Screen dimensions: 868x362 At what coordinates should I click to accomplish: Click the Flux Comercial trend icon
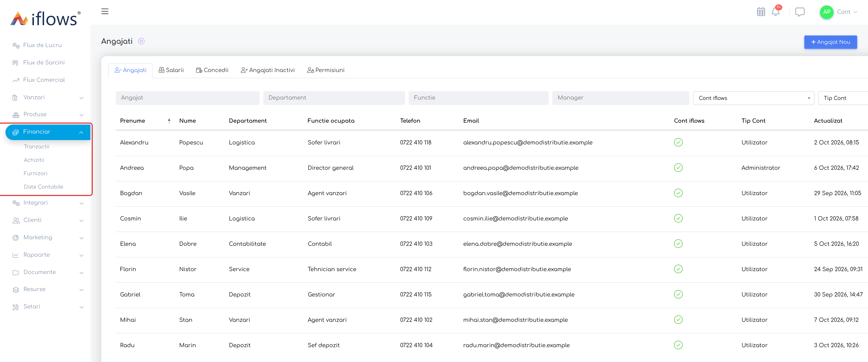[x=16, y=80]
